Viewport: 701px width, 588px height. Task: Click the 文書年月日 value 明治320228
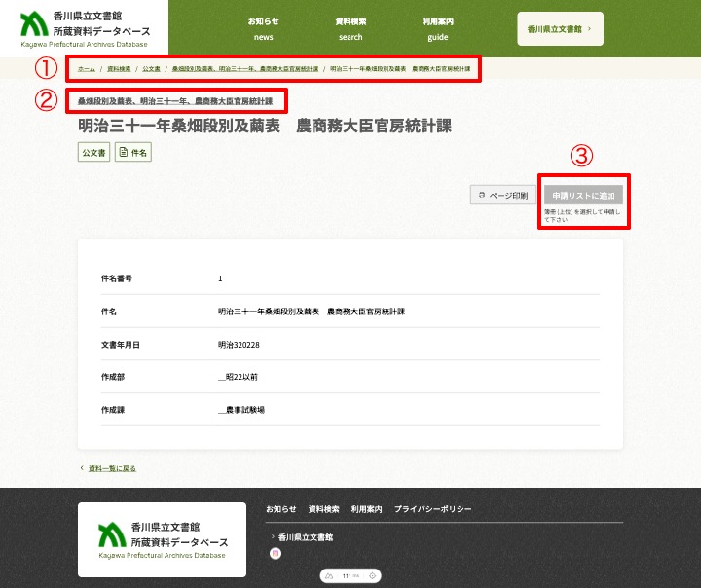click(x=239, y=345)
